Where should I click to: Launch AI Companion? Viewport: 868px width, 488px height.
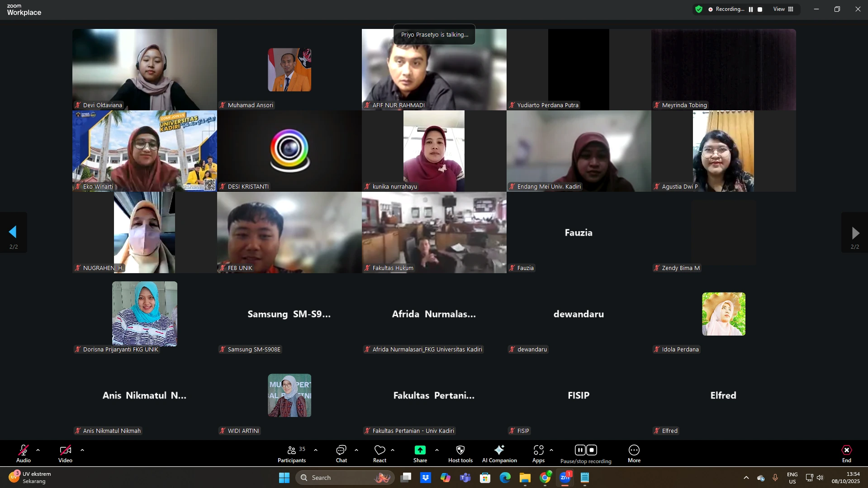pos(499,454)
